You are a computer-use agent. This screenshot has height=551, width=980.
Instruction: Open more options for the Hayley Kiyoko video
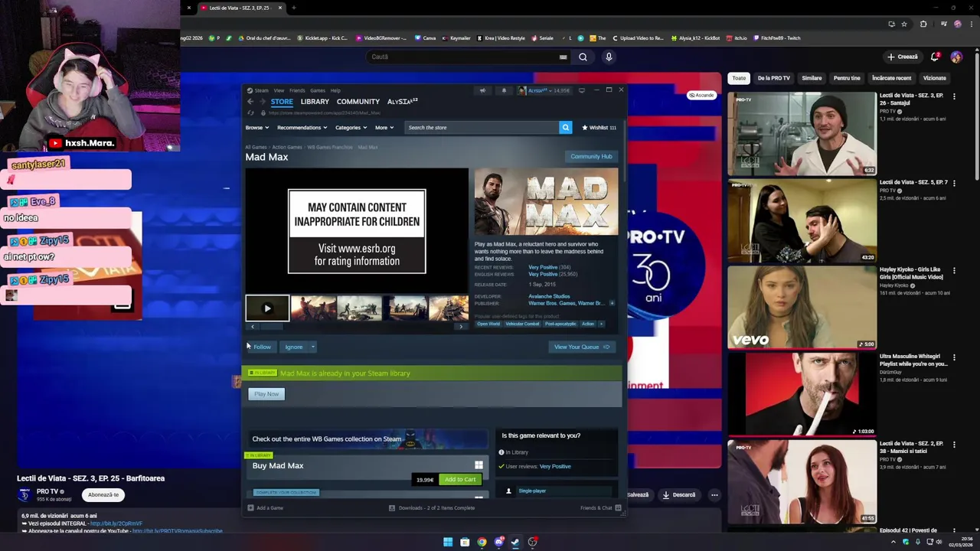click(x=954, y=270)
